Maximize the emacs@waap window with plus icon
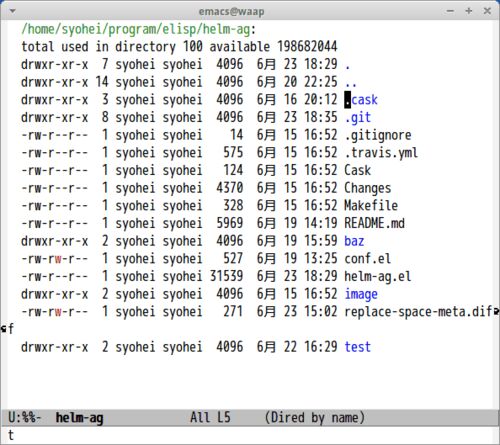 469,11
